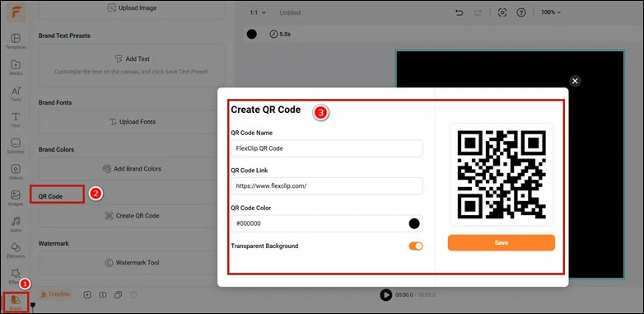Click the Upload Image button
The height and width of the screenshot is (314, 644).
point(132,7)
